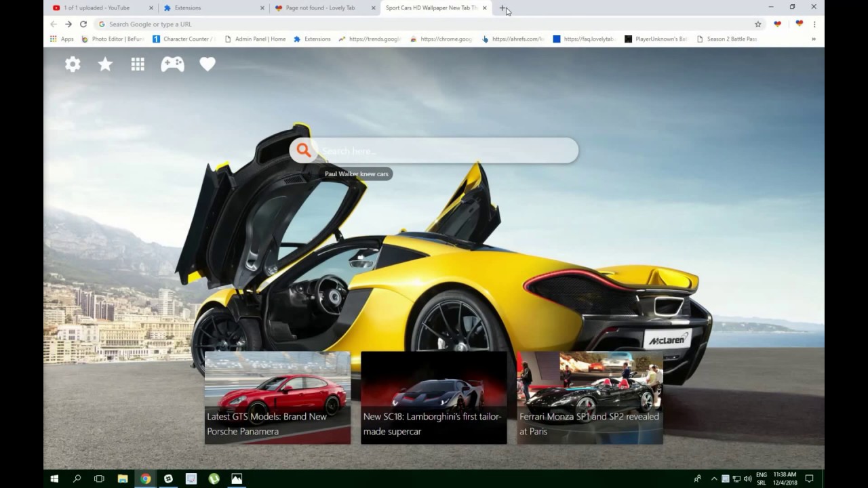Open the Ferrari Monza SP1 and SP2 card
Viewport: 868px width, 488px height.
(590, 398)
